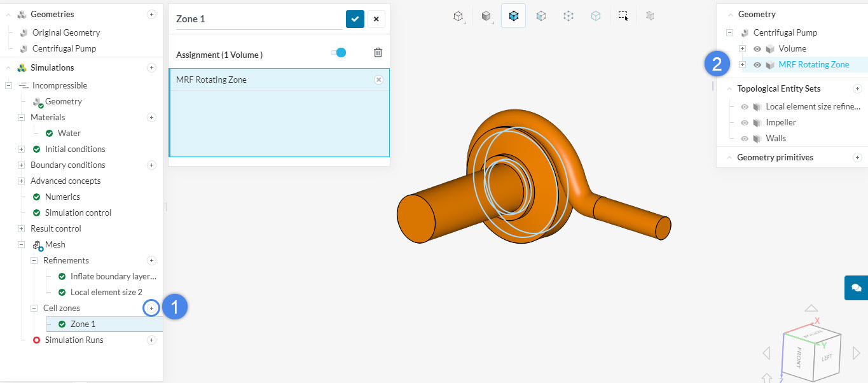This screenshot has width=868, height=383.
Task: Collapse the Topological Entity Sets section
Action: [x=729, y=88]
